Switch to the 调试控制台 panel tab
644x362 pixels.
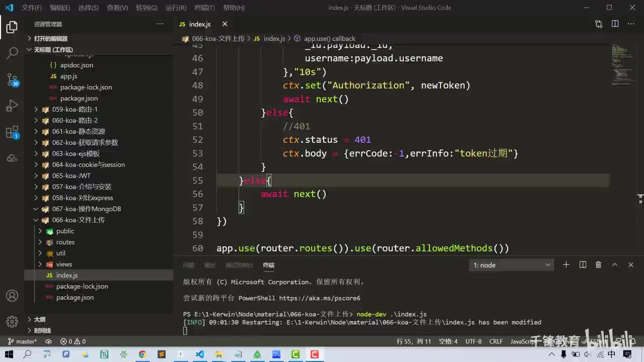[239, 265]
